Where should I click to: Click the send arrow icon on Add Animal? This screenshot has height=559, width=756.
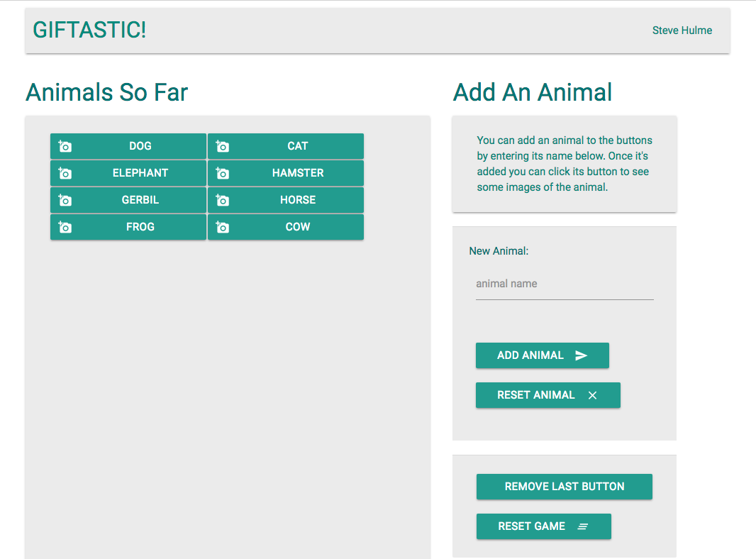pos(581,355)
